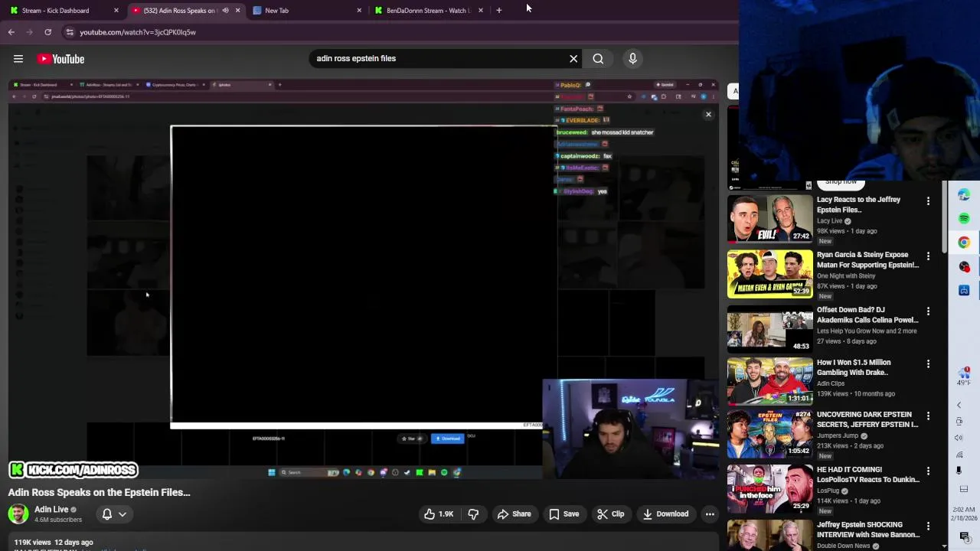Click the Share button
Image resolution: width=980 pixels, height=551 pixels.
(514, 514)
